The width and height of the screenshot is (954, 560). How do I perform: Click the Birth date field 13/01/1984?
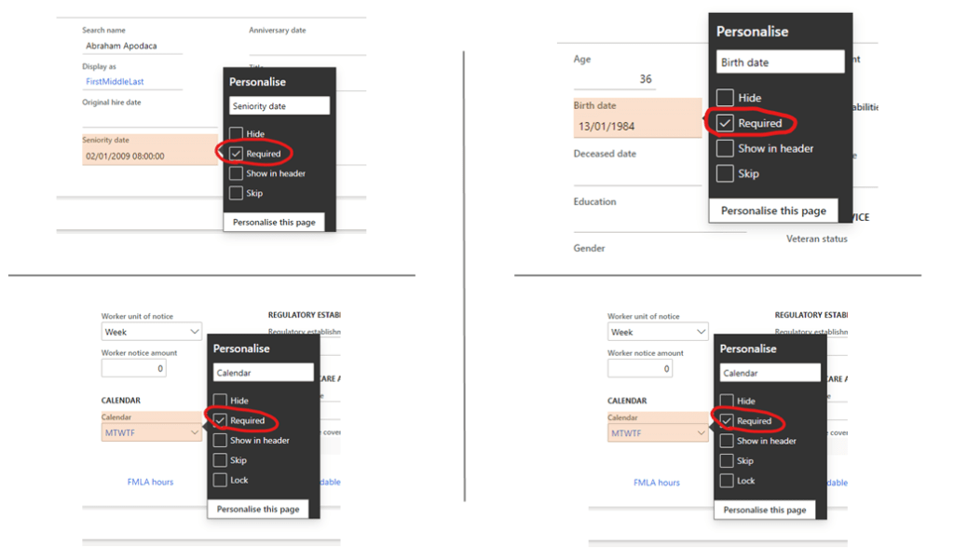point(635,126)
